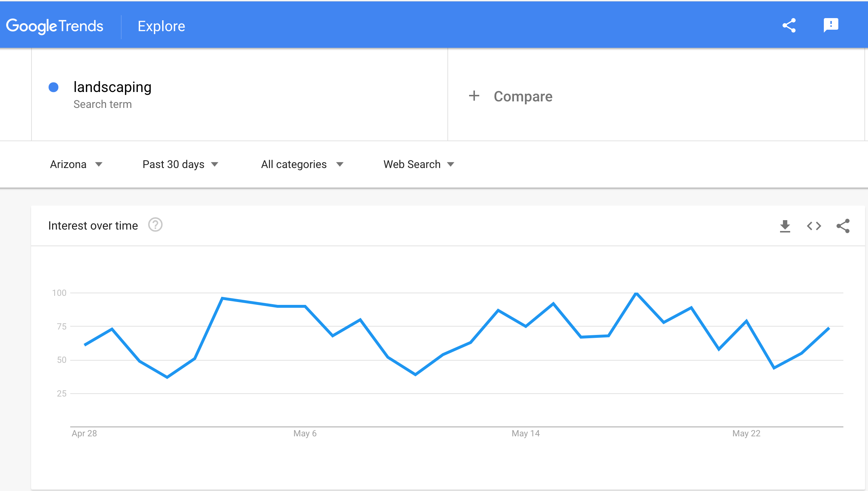Open embed code for the chart
Screen dimensions: 868x491
point(814,226)
